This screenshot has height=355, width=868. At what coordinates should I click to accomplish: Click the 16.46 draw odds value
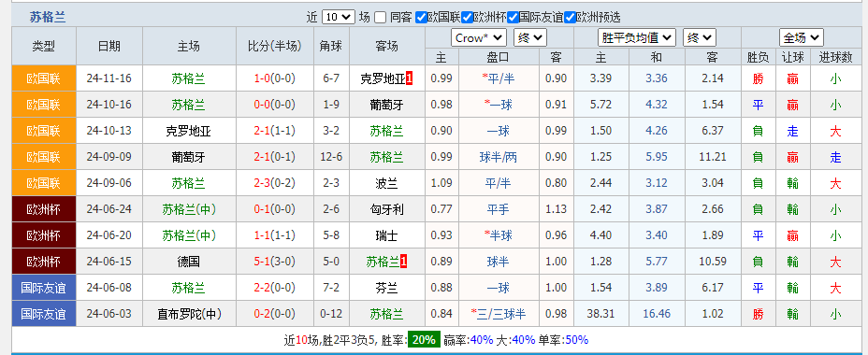pos(657,314)
